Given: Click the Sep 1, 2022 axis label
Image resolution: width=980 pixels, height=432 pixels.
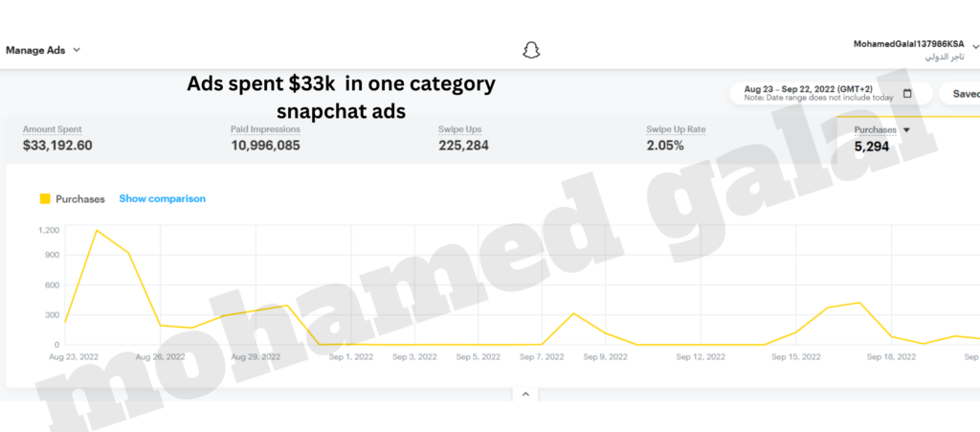Looking at the screenshot, I should pos(351,356).
